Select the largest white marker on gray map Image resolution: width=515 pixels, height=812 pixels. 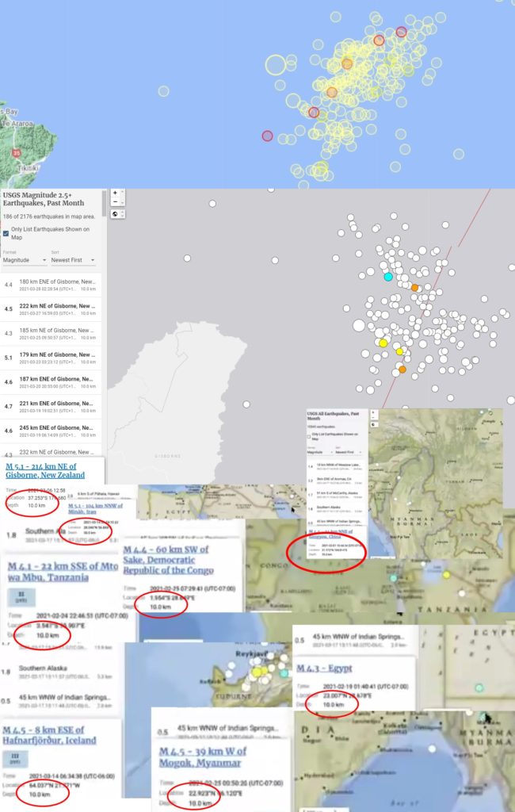coord(359,326)
